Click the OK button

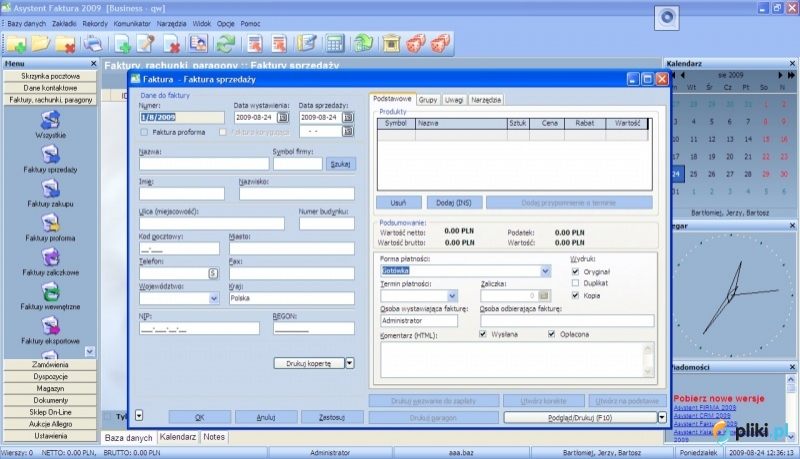tap(199, 417)
